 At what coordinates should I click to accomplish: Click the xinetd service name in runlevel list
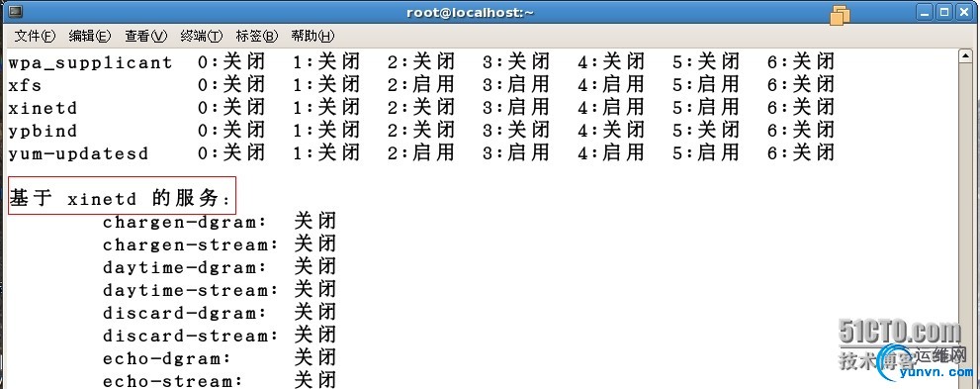(x=43, y=108)
